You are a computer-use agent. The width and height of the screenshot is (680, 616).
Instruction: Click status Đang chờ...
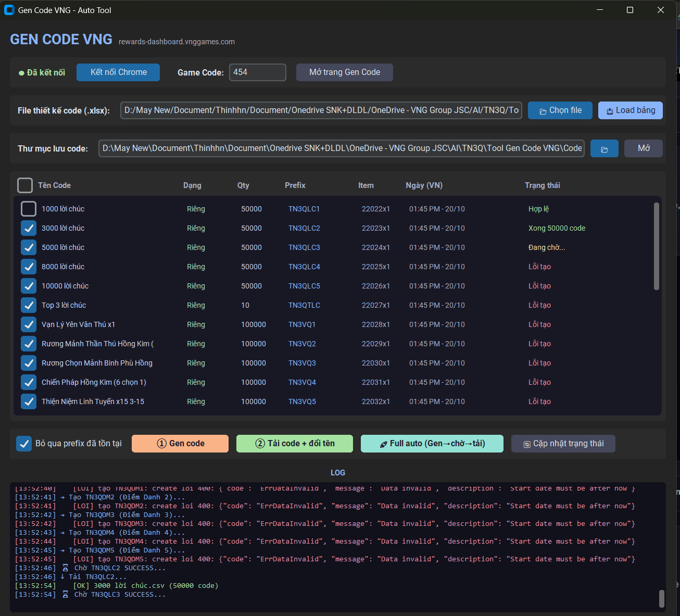click(x=547, y=247)
